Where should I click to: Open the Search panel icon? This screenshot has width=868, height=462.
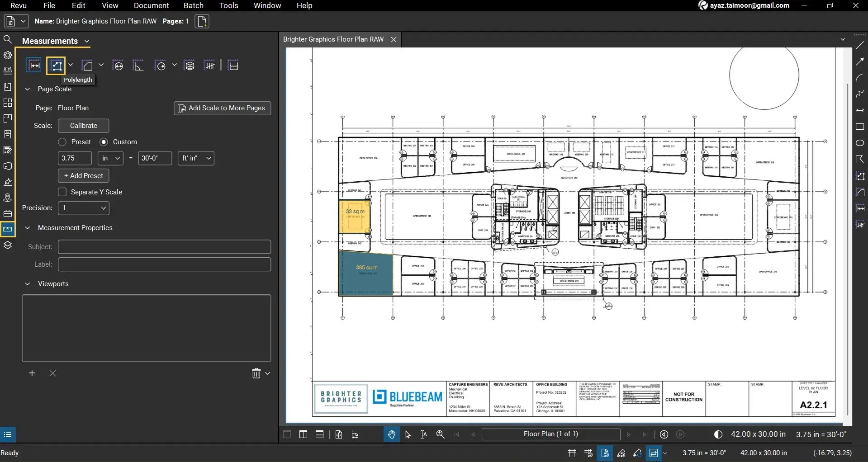[x=8, y=39]
